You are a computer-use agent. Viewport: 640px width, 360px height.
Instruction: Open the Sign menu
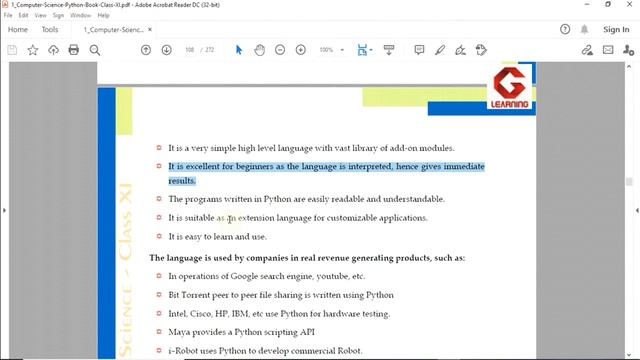pyautogui.click(x=58, y=15)
